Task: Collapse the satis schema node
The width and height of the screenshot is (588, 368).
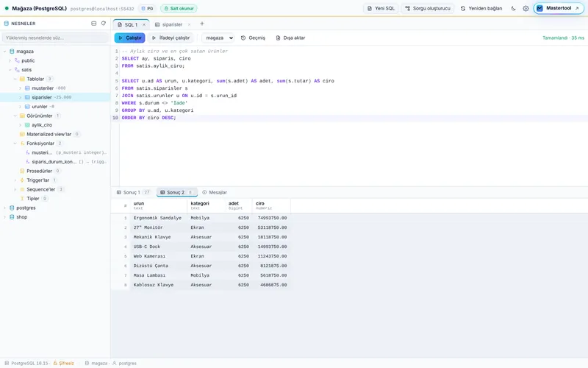Action: pos(10,70)
